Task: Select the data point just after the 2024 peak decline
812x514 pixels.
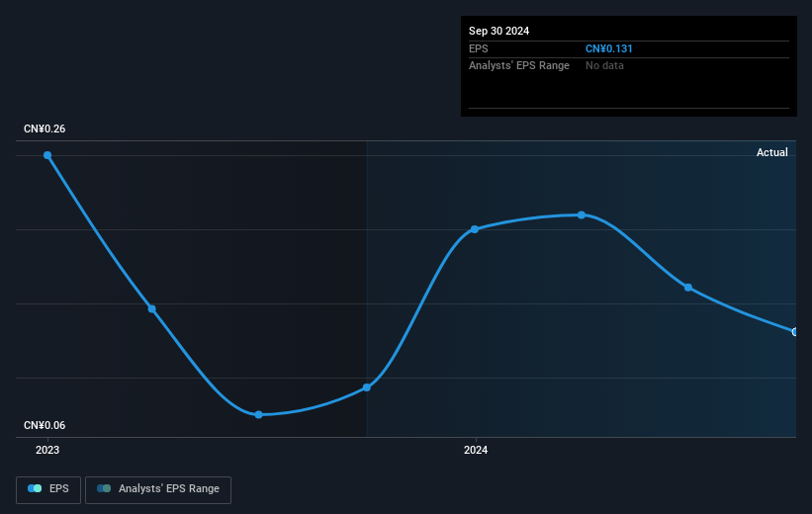Action: click(x=688, y=288)
